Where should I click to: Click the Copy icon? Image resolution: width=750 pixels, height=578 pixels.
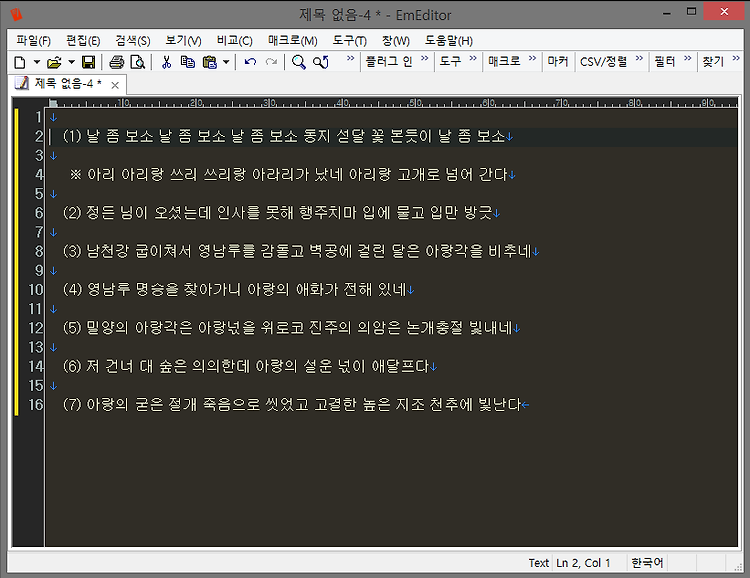188,62
